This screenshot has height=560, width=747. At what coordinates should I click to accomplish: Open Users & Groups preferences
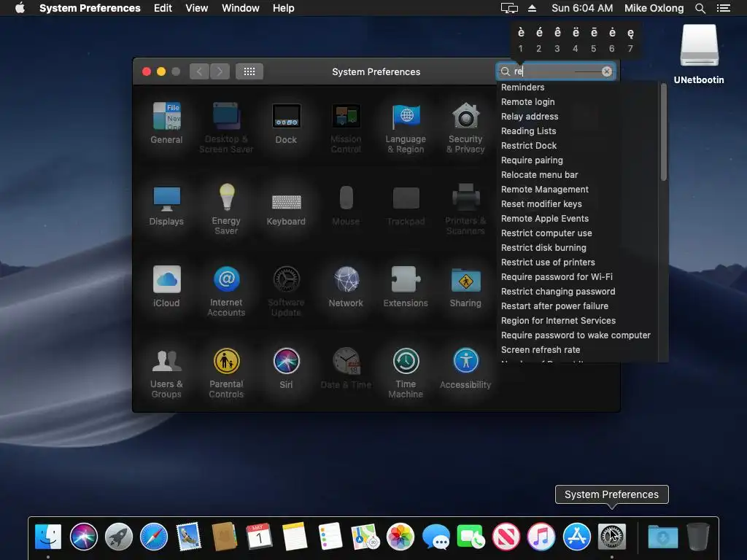[x=166, y=373]
